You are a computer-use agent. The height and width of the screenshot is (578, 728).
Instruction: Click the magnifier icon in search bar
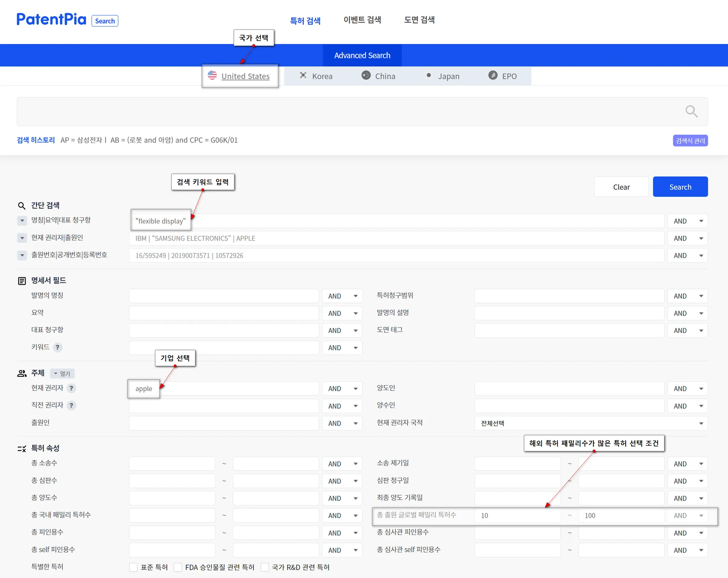coord(691,112)
